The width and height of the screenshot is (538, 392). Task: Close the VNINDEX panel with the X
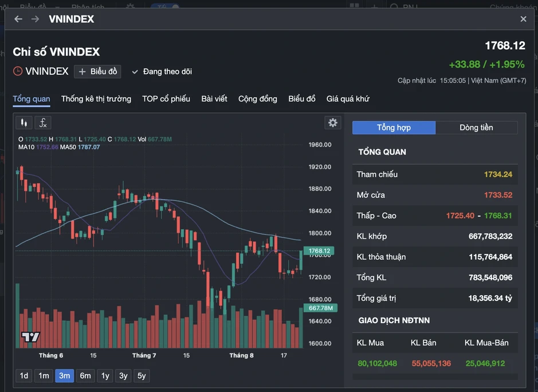click(523, 19)
